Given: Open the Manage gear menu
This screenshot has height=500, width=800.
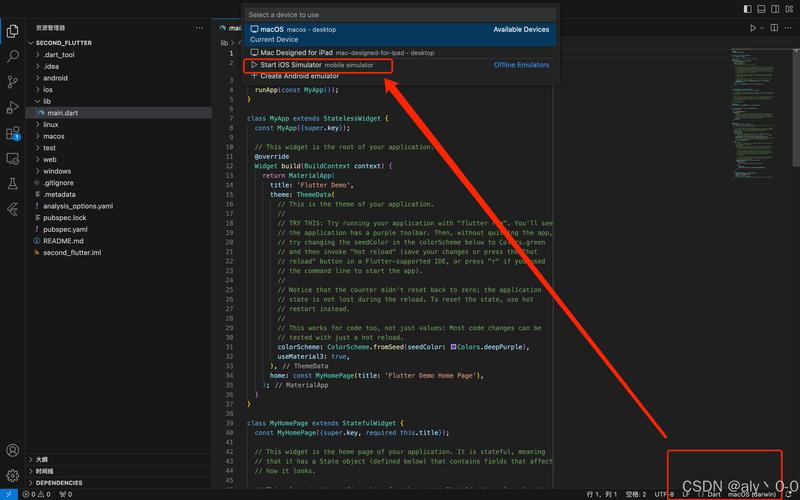Looking at the screenshot, I should pos(12,476).
